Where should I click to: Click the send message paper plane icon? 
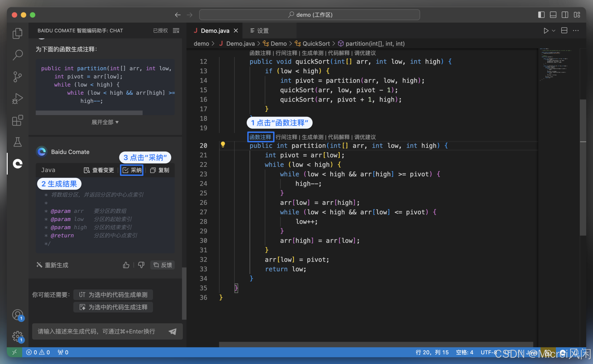pyautogui.click(x=173, y=331)
